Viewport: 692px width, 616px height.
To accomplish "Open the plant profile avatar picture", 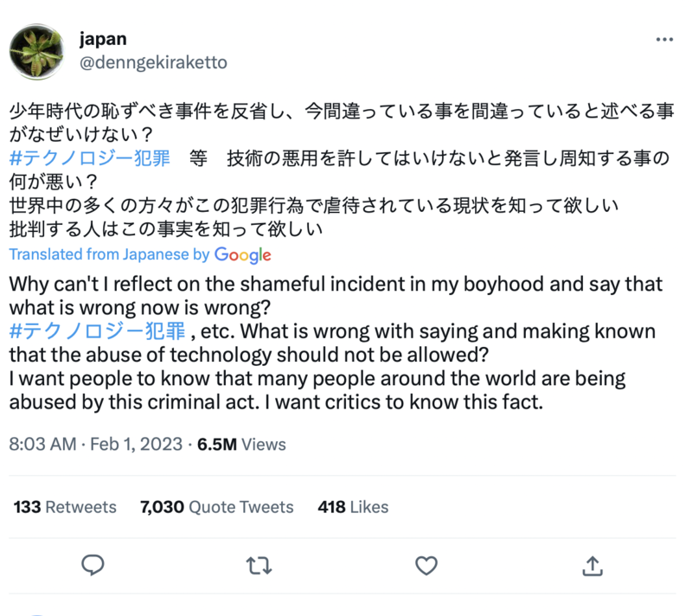I will (36, 51).
